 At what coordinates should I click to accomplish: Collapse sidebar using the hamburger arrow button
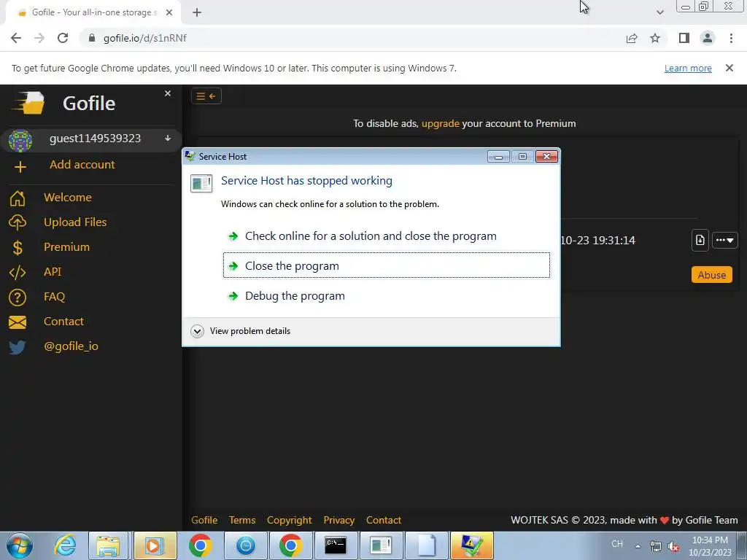(206, 96)
